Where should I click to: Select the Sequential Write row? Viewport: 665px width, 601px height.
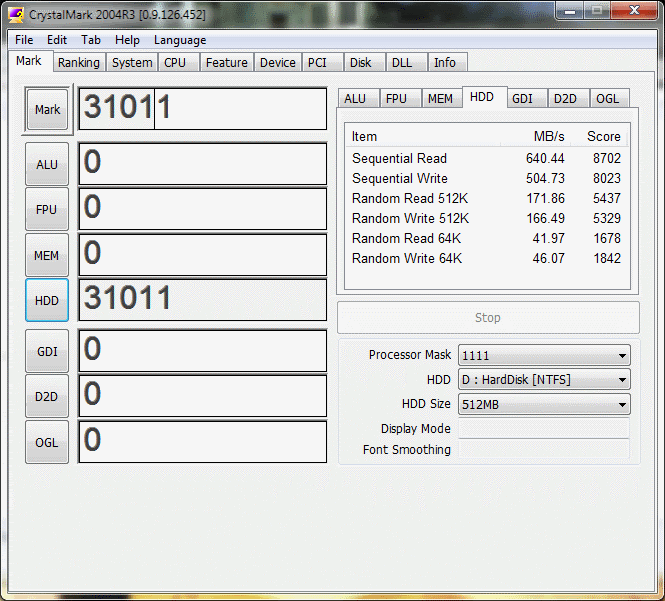(487, 178)
